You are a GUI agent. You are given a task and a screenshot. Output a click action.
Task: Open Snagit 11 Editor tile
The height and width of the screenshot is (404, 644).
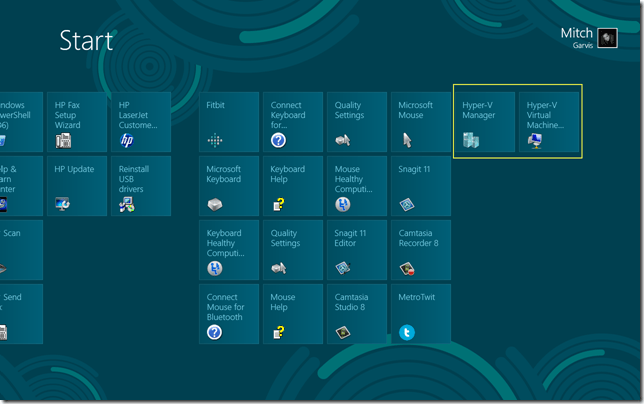pos(357,250)
